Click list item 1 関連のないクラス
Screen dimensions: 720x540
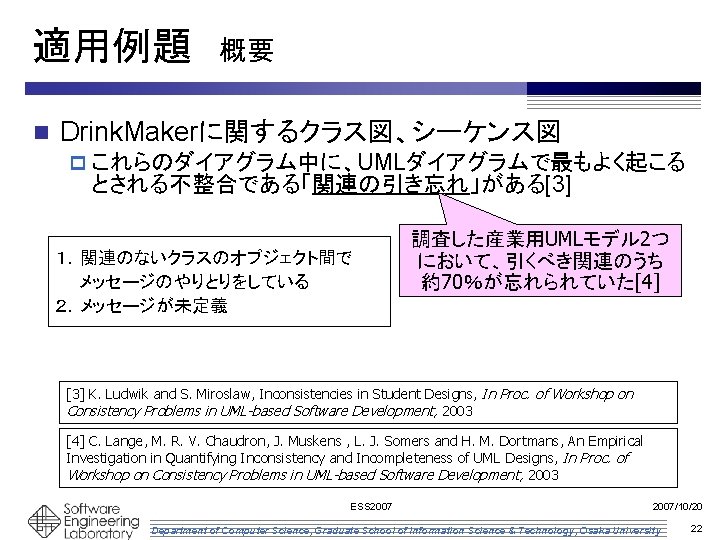pyautogui.click(x=204, y=270)
